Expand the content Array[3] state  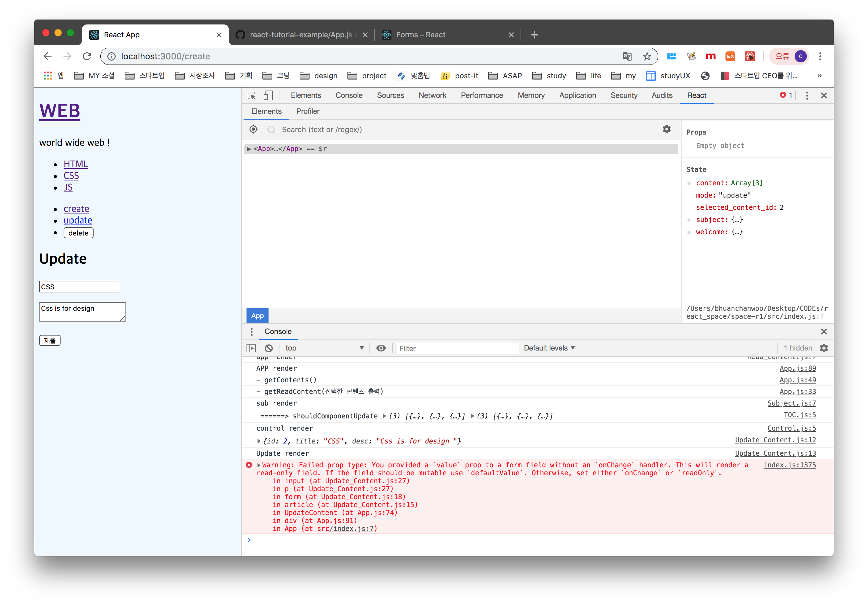tap(689, 184)
